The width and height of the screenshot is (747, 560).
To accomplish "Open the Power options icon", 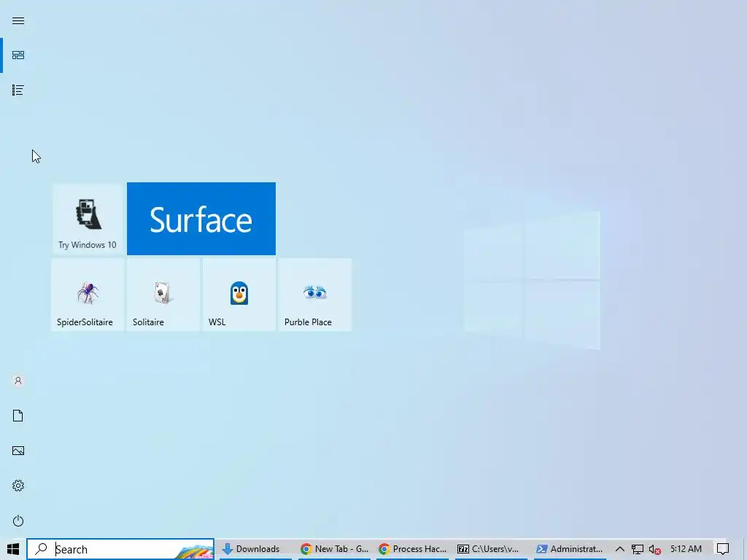I will pyautogui.click(x=18, y=521).
